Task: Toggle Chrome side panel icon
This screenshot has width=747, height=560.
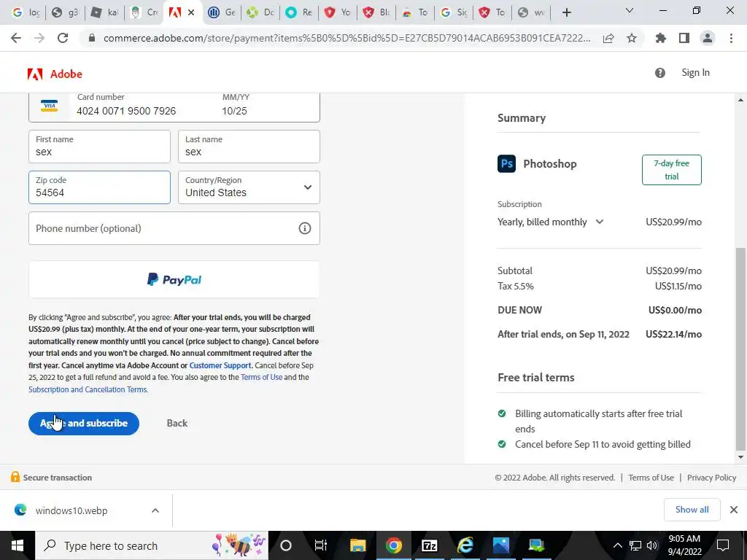Action: point(684,38)
